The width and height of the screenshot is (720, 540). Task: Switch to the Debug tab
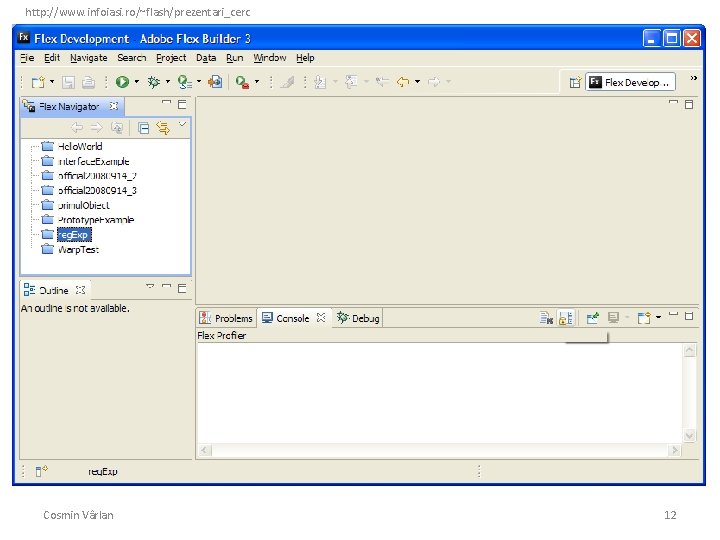point(358,318)
